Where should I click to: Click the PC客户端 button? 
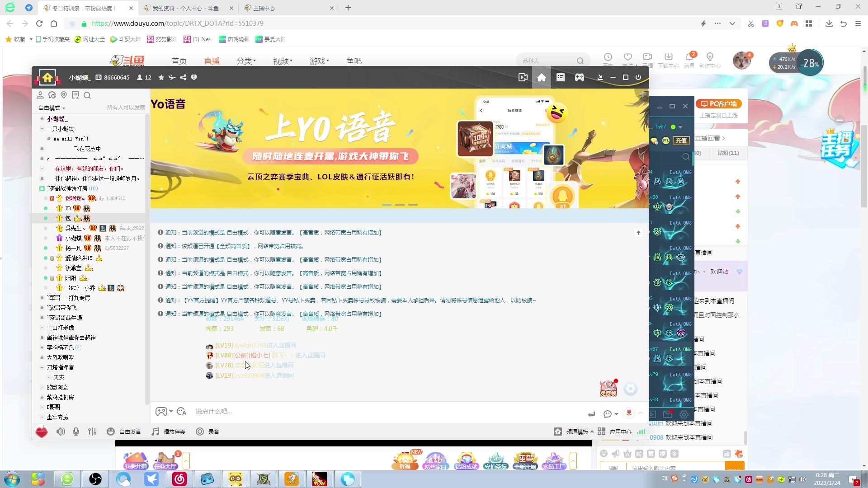(719, 104)
